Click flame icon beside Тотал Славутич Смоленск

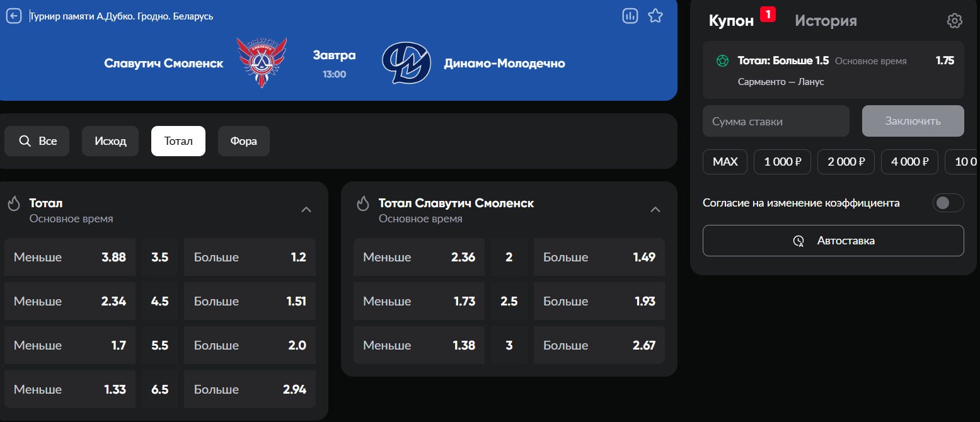363,203
